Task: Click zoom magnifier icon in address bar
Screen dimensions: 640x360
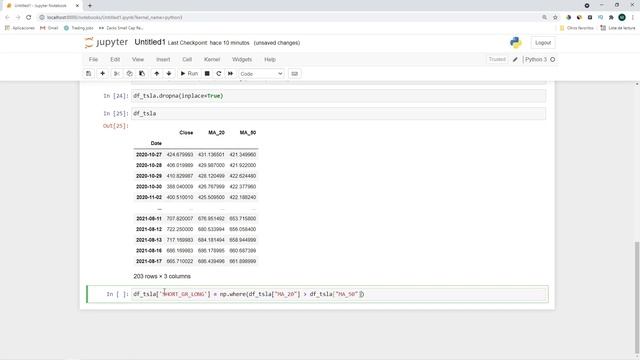Action: (544, 18)
